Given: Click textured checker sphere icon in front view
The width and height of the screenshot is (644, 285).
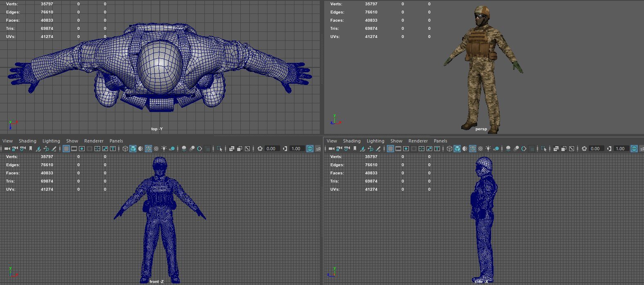Looking at the screenshot, I should click(156, 149).
